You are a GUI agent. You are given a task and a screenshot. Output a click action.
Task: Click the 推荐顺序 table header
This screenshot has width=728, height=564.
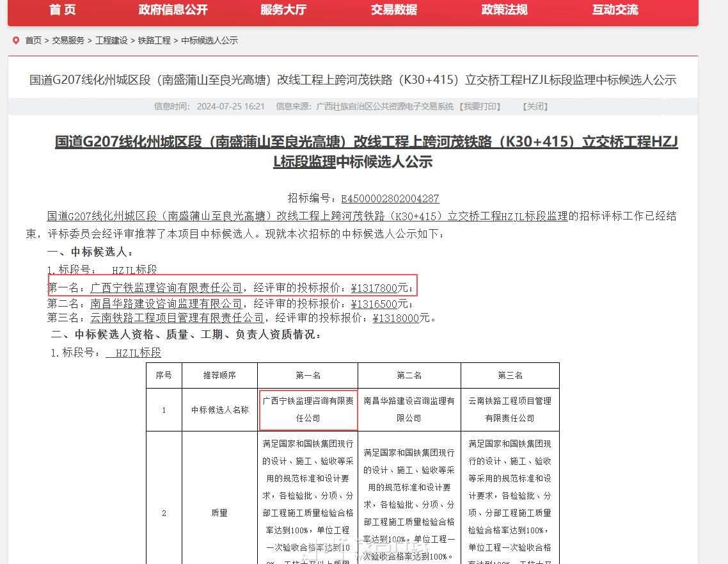coord(219,375)
